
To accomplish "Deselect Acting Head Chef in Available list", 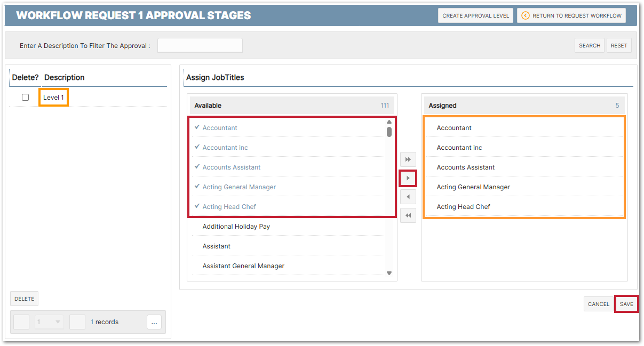I will tap(229, 207).
